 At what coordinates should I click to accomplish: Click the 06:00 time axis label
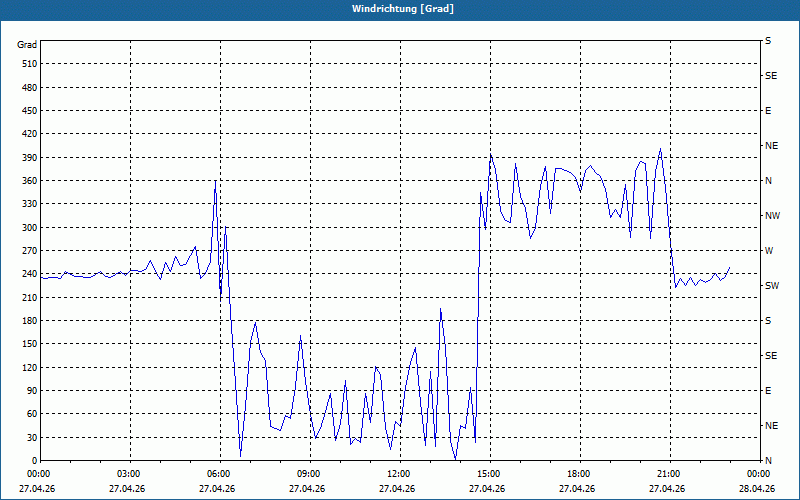[218, 474]
